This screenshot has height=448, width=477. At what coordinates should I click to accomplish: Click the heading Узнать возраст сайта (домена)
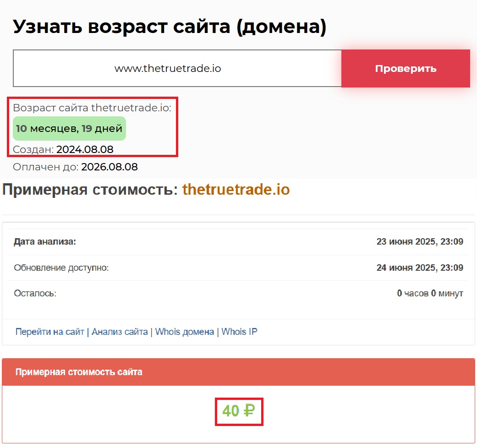[170, 27]
